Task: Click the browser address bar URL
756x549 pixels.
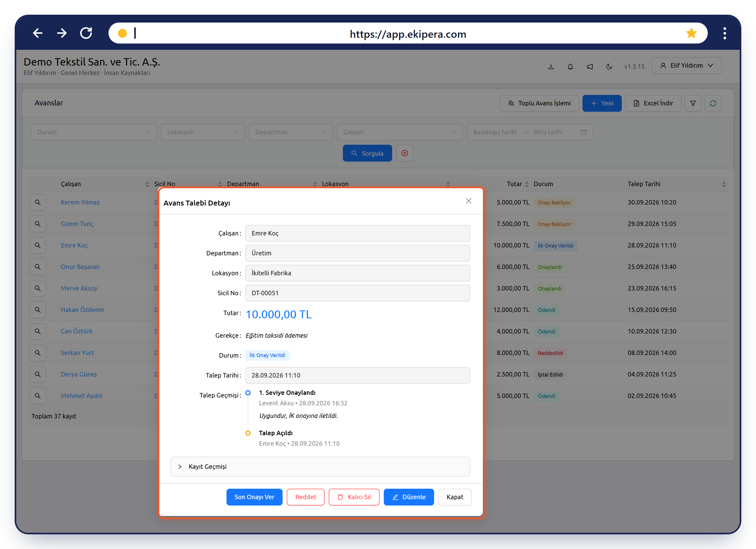Action: (408, 34)
